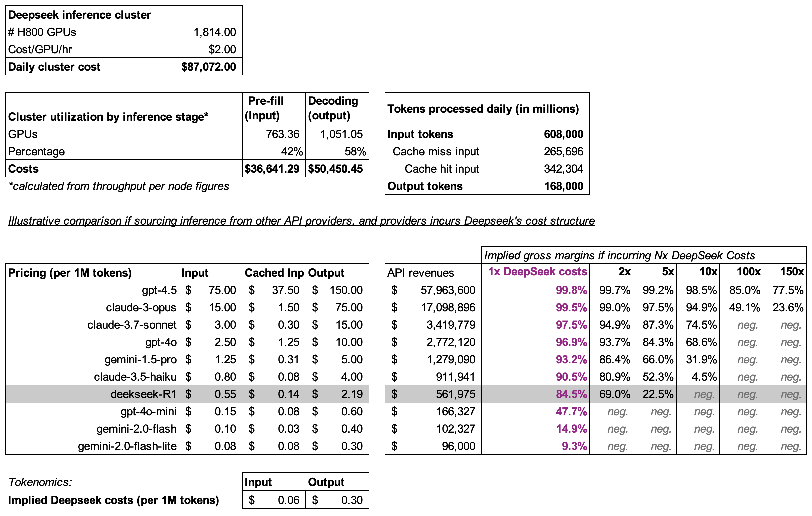812x516 pixels.
Task: Click claude-3.7-sonnet cached price 0.30
Action: pos(288,325)
